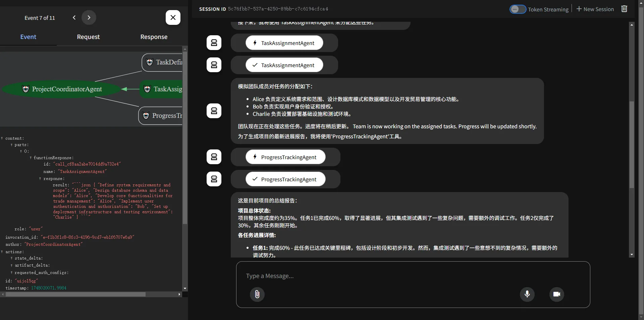The height and width of the screenshot is (320, 644).
Task: Switch to the Event tab
Action: tap(28, 37)
